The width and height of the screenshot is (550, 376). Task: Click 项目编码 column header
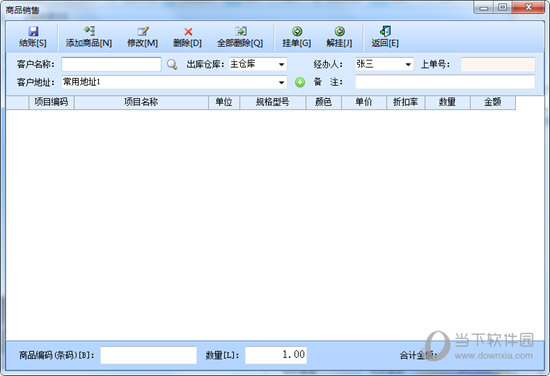(x=51, y=102)
